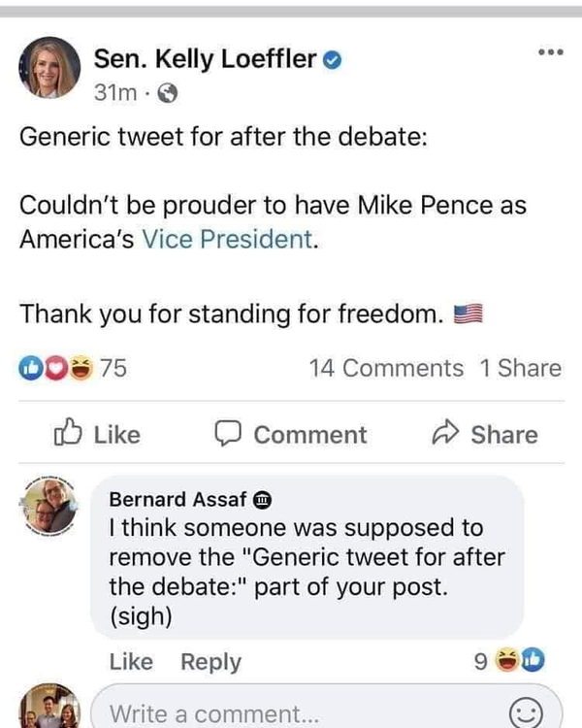Open Sen. Kelly Loeffler's name link

[x=205, y=59]
